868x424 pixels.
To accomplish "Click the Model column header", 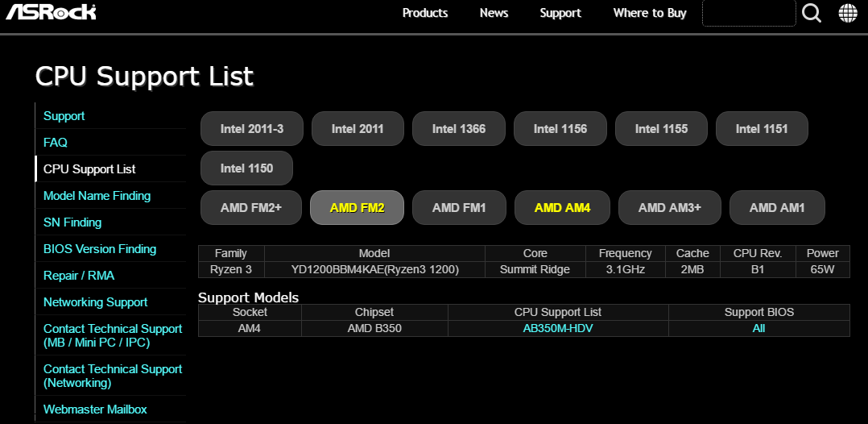I will pos(374,253).
